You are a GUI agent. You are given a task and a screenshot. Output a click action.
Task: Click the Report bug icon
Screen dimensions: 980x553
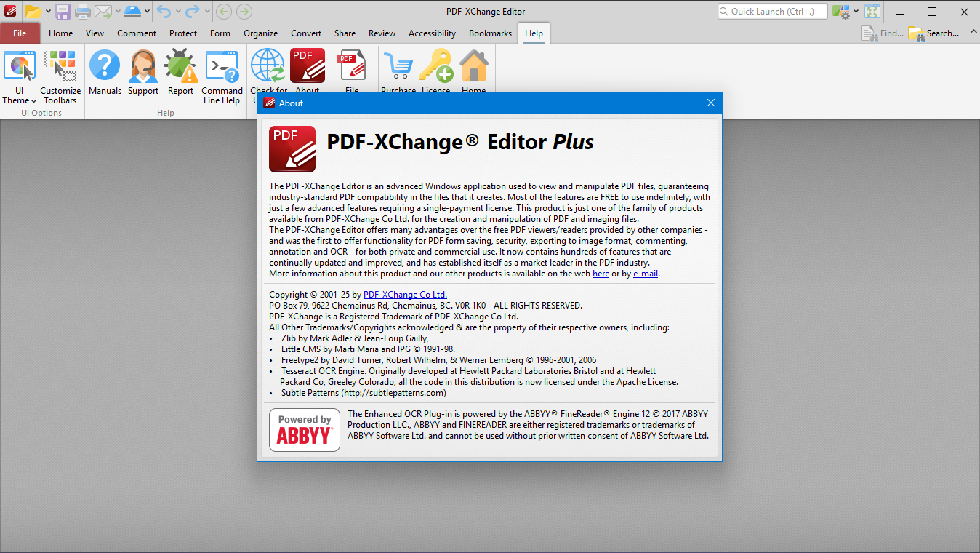(180, 73)
